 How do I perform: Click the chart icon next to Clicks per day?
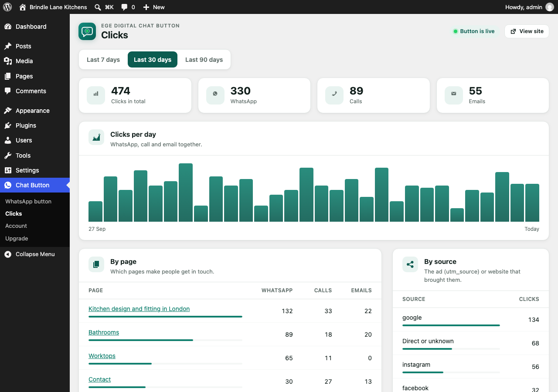pyautogui.click(x=96, y=137)
